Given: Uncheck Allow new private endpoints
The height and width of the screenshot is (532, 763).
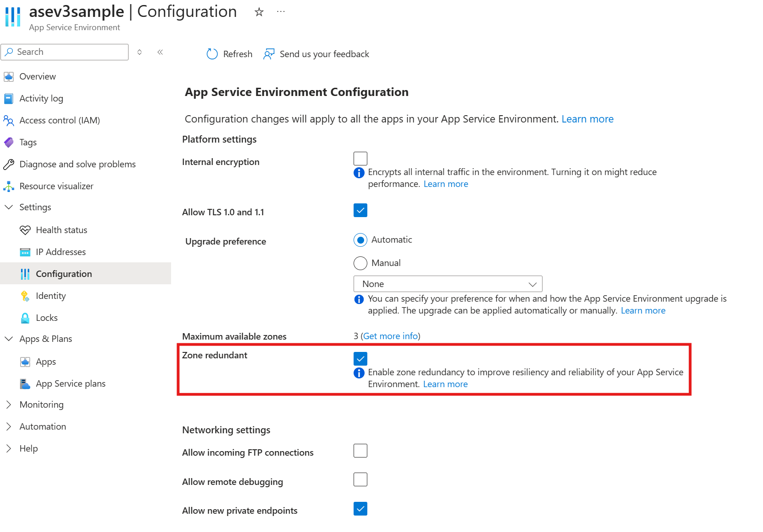Looking at the screenshot, I should click(360, 508).
